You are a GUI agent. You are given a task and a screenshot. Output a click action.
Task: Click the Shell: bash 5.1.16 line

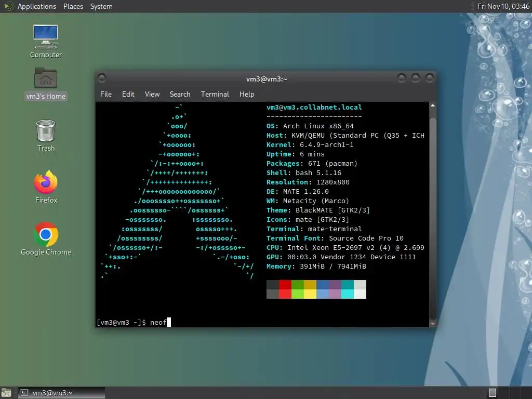coord(304,172)
